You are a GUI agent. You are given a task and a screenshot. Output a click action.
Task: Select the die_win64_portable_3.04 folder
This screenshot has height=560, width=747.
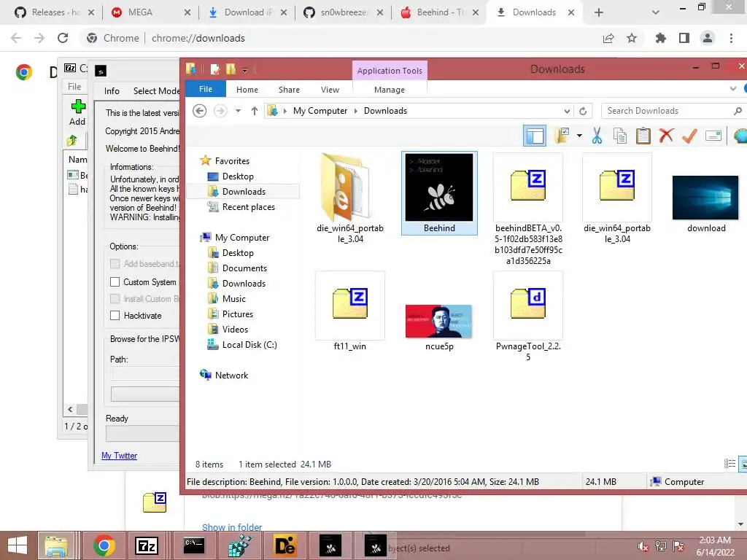click(350, 198)
